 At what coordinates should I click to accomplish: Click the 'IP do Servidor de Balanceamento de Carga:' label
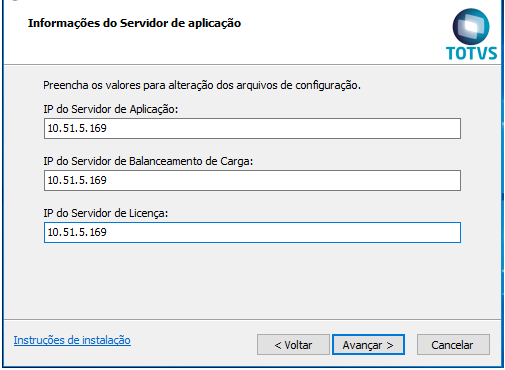[x=148, y=161]
